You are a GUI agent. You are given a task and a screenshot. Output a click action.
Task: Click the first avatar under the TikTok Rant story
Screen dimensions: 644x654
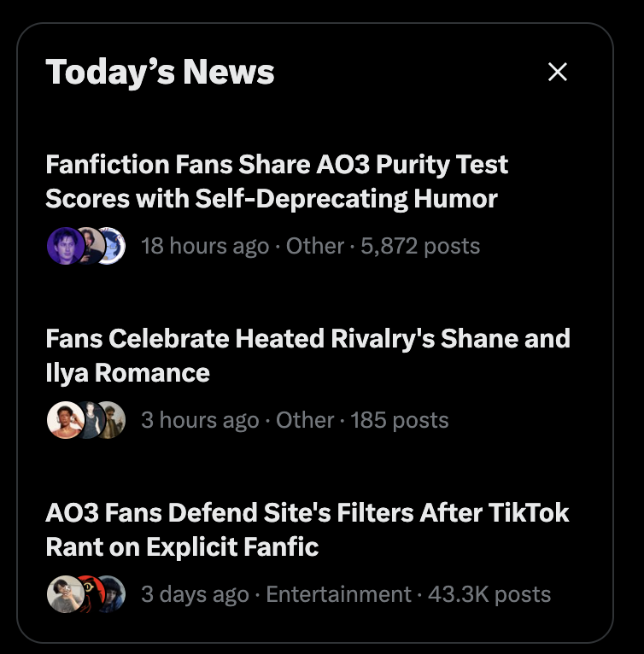click(65, 594)
